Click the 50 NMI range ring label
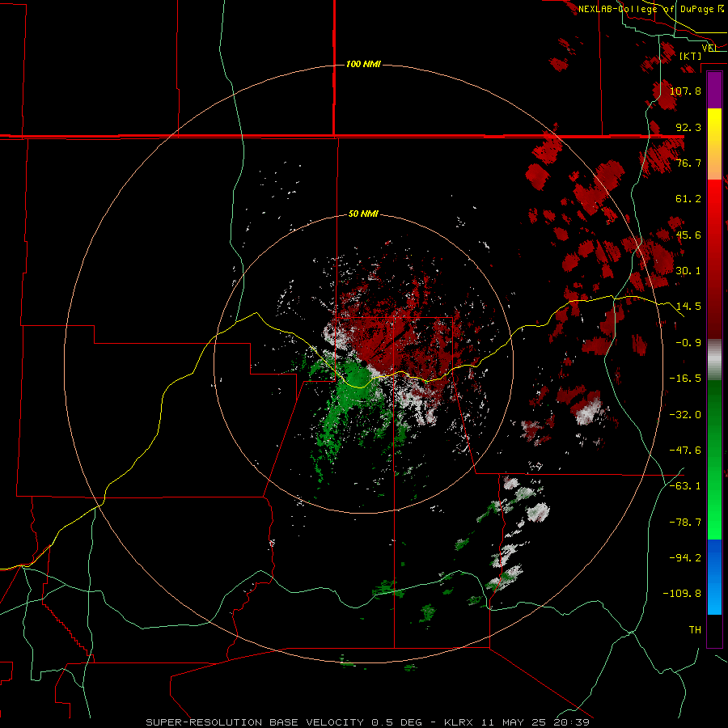 click(x=363, y=214)
